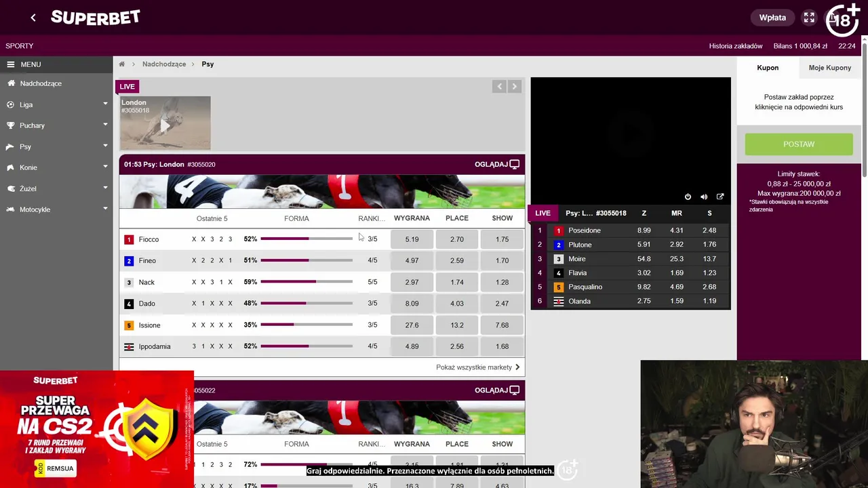Click Dado number 4 jersey icon
The width and height of the screenshot is (868, 488).
(129, 303)
